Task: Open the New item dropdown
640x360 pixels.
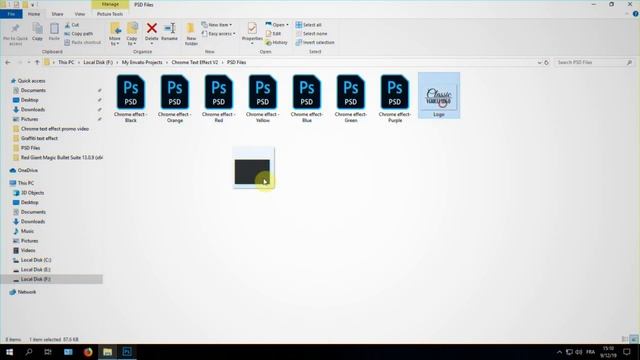Action: click(x=216, y=25)
